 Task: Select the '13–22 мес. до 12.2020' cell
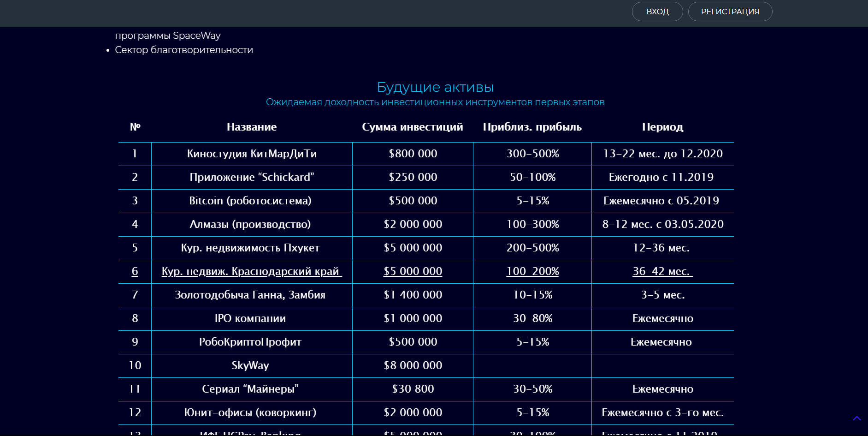point(662,154)
